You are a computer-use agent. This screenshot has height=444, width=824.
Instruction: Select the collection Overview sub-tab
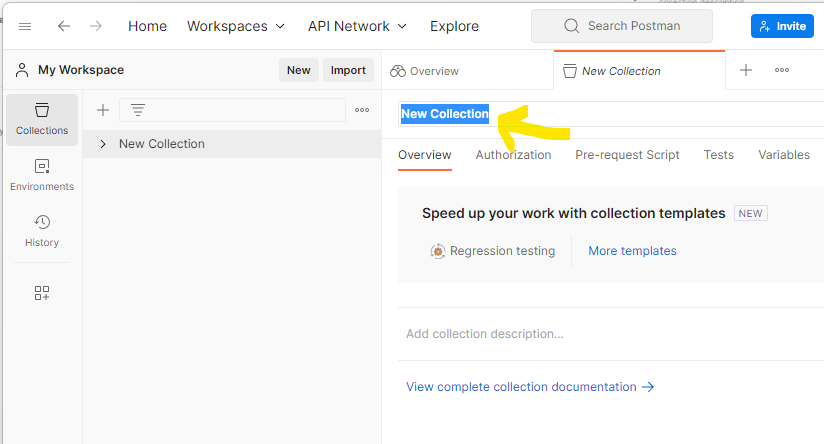(x=425, y=155)
